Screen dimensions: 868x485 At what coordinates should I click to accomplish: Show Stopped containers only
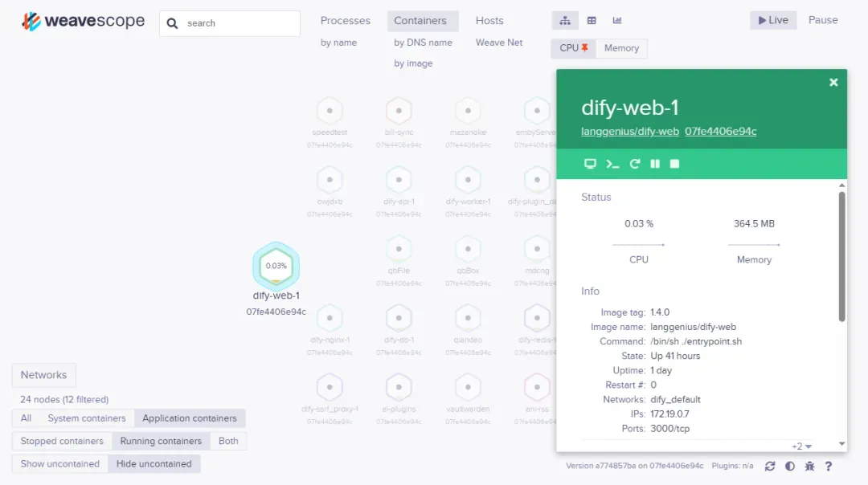(62, 441)
